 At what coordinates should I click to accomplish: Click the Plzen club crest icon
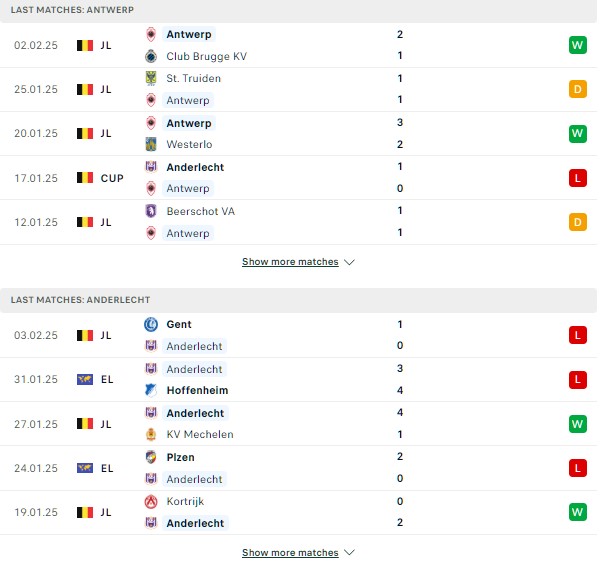[151, 457]
